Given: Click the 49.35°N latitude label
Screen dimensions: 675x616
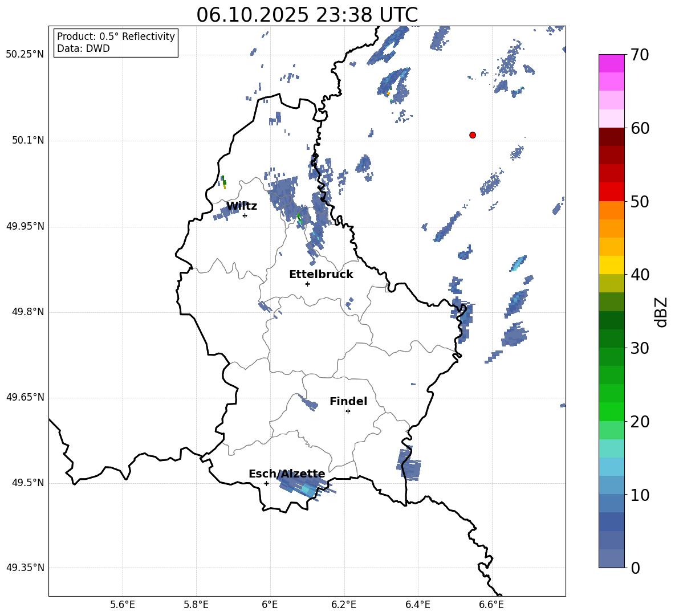Looking at the screenshot, I should click(25, 568).
